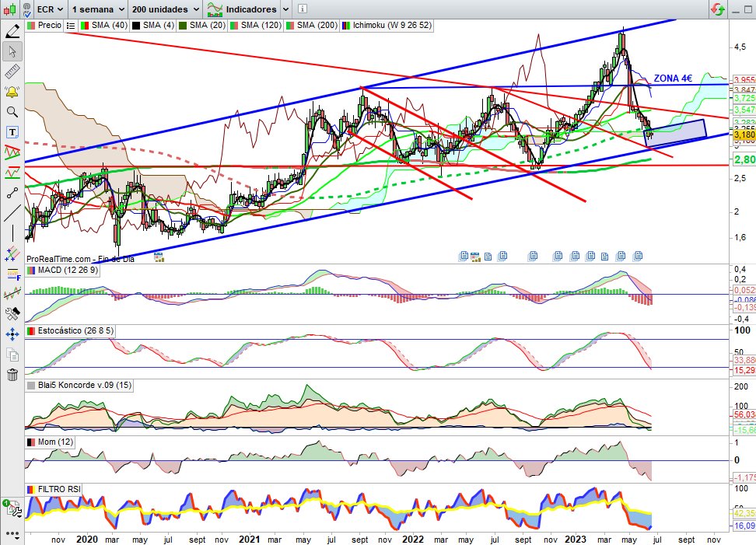The width and height of the screenshot is (756, 545).
Task: Change the '1 semana' timeframe dropdown
Action: 98,9
